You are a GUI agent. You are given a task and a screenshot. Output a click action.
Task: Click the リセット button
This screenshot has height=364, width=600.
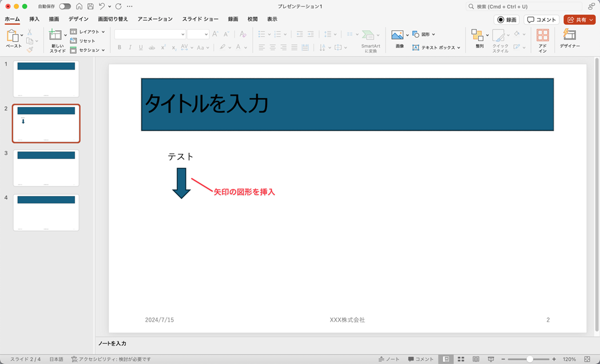pos(83,41)
